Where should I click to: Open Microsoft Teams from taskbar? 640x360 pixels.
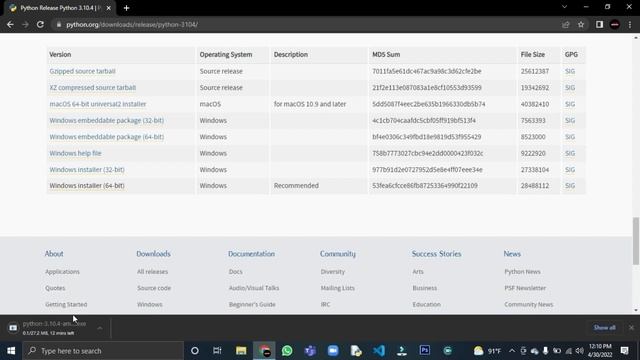coord(310,351)
